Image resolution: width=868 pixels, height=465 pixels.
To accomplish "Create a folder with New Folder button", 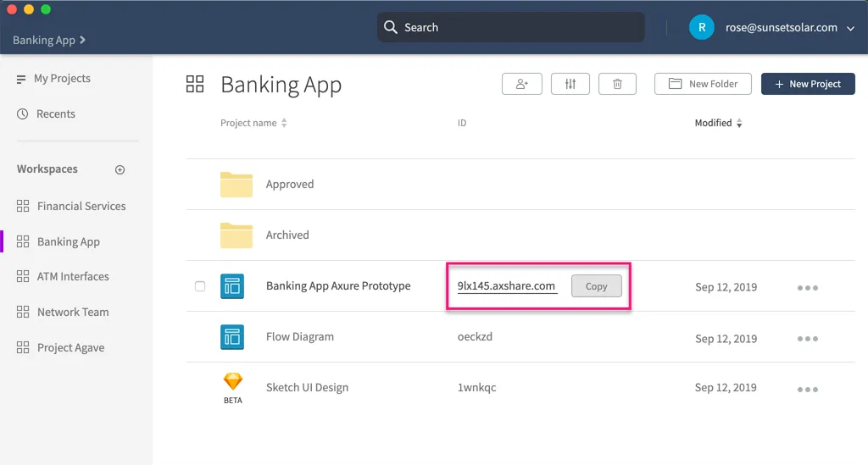I will click(x=703, y=84).
